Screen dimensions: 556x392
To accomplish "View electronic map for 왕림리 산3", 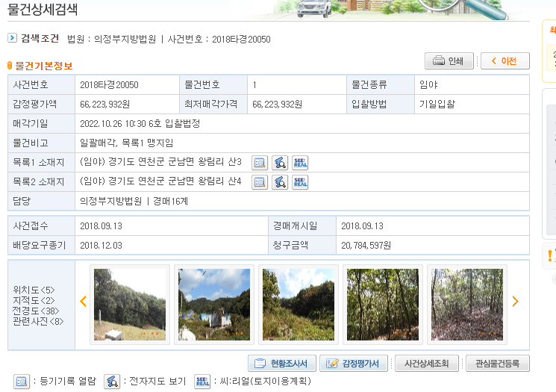I will pyautogui.click(x=280, y=163).
